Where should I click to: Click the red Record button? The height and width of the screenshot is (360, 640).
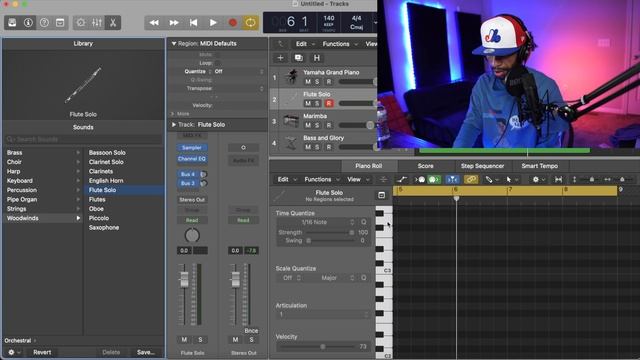click(x=233, y=22)
